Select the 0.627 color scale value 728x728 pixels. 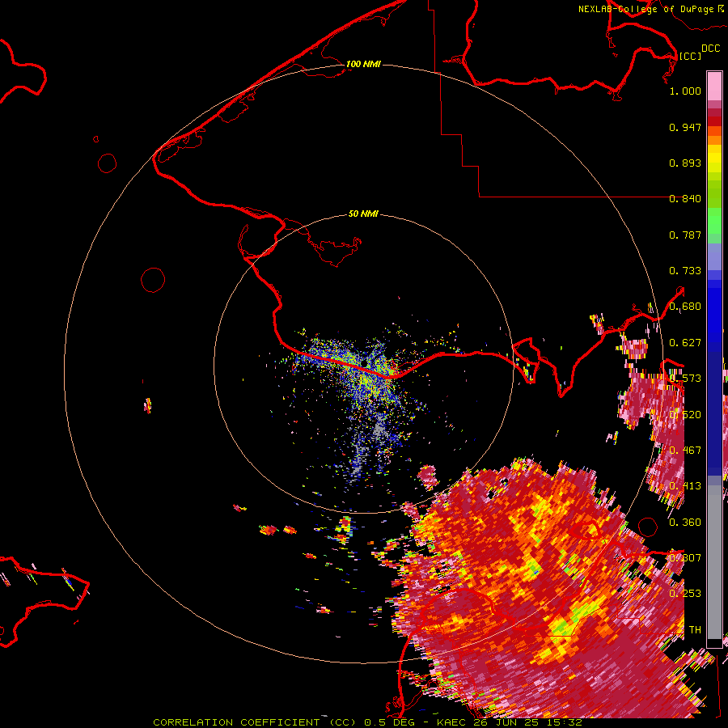click(685, 343)
